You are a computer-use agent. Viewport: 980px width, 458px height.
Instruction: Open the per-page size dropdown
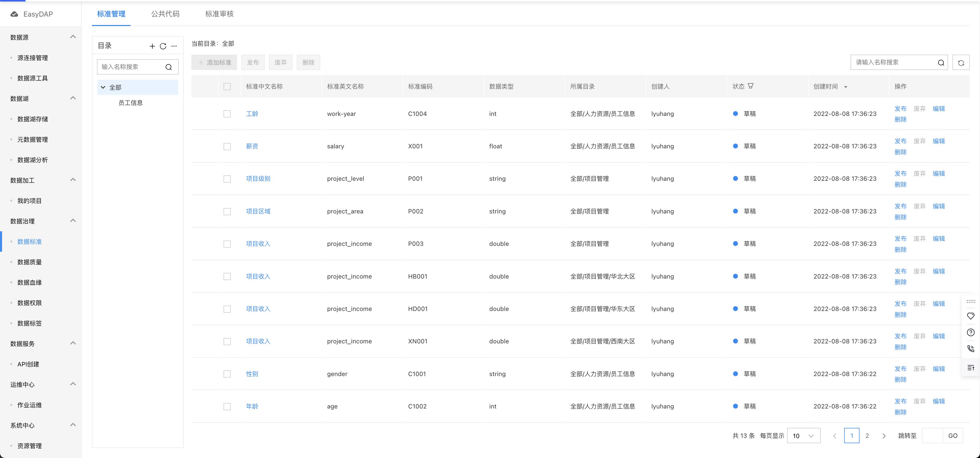click(803, 436)
